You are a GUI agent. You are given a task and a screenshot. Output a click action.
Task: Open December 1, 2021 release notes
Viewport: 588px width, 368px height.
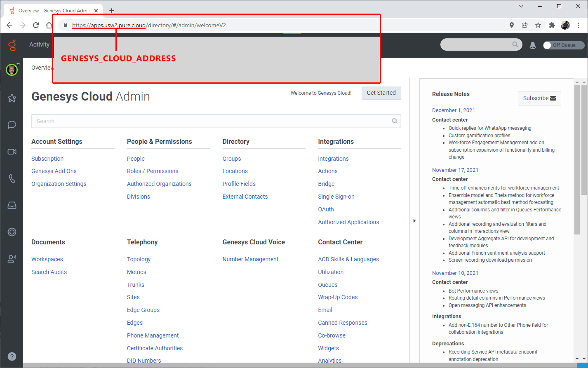coord(454,110)
